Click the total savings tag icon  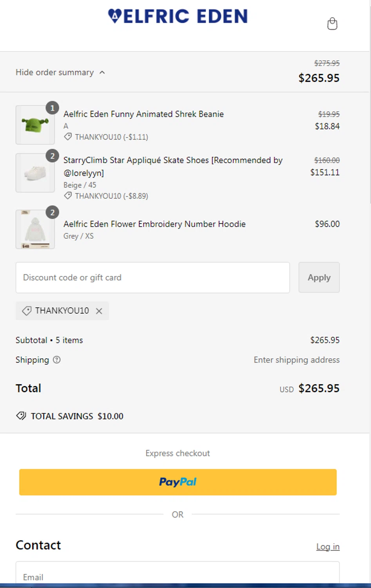tap(21, 416)
